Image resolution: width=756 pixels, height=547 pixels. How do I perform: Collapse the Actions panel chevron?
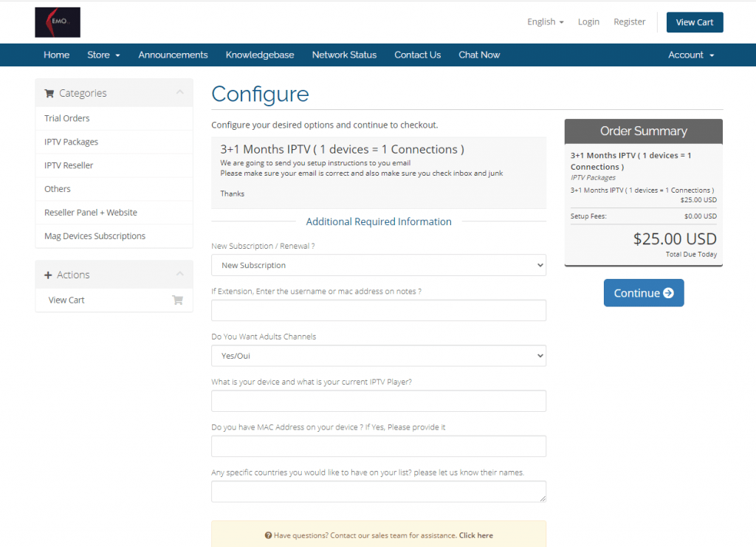click(x=180, y=274)
